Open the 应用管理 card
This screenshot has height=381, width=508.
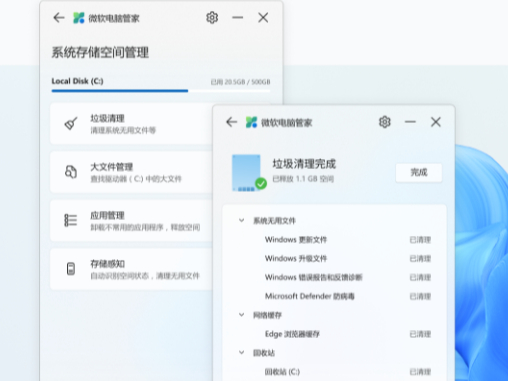click(131, 220)
